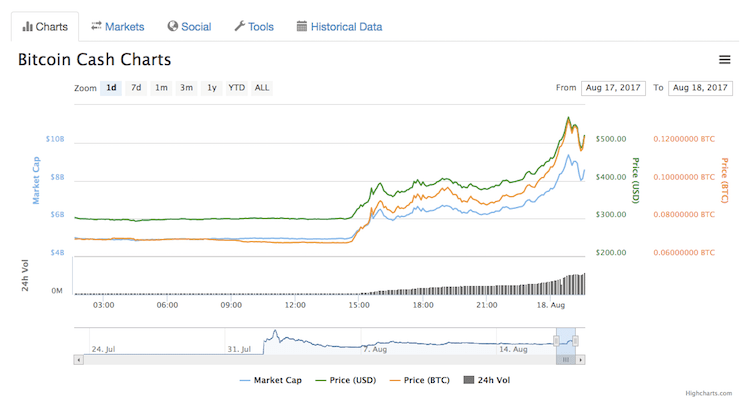
Task: Click the 24. Jul label in navigator
Action: click(103, 349)
